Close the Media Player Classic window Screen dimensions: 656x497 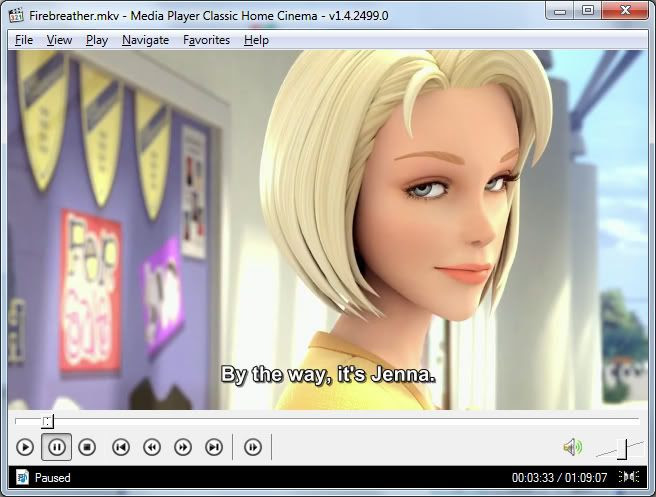[625, 11]
